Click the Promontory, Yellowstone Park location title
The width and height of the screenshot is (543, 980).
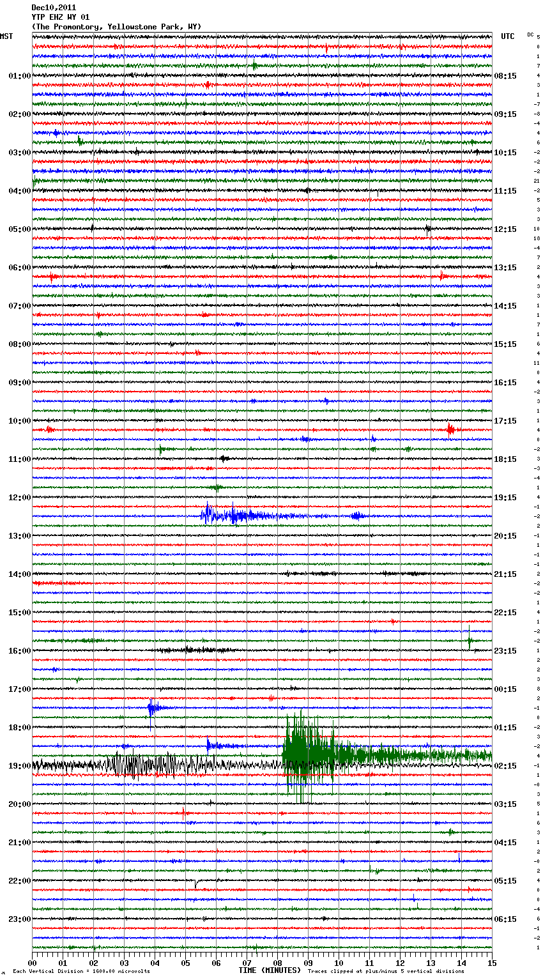pyautogui.click(x=116, y=27)
